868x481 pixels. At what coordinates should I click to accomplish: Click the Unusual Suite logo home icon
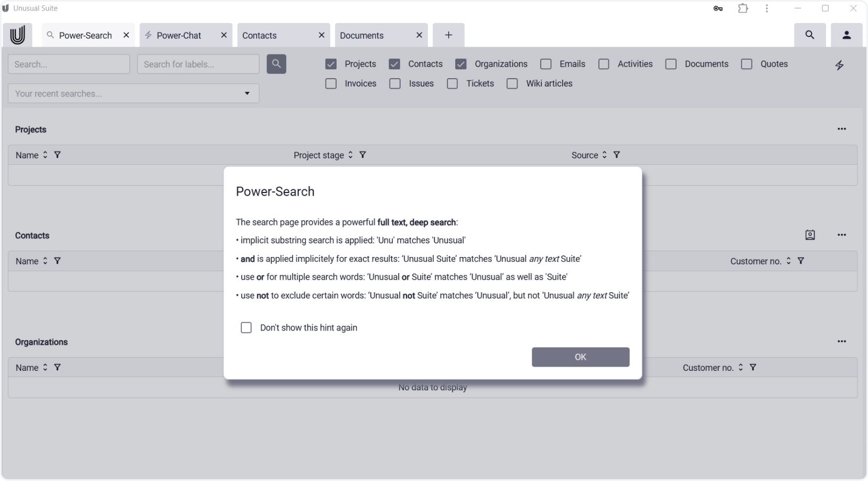tap(17, 35)
